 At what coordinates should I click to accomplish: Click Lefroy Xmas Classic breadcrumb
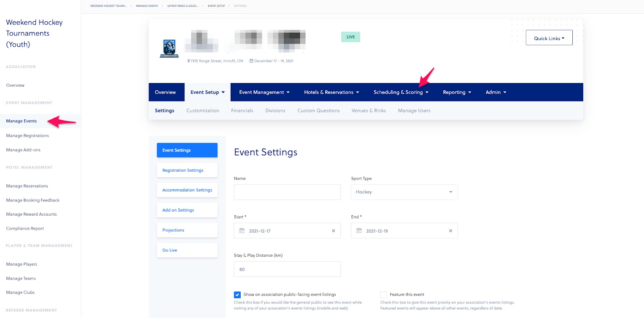(183, 6)
